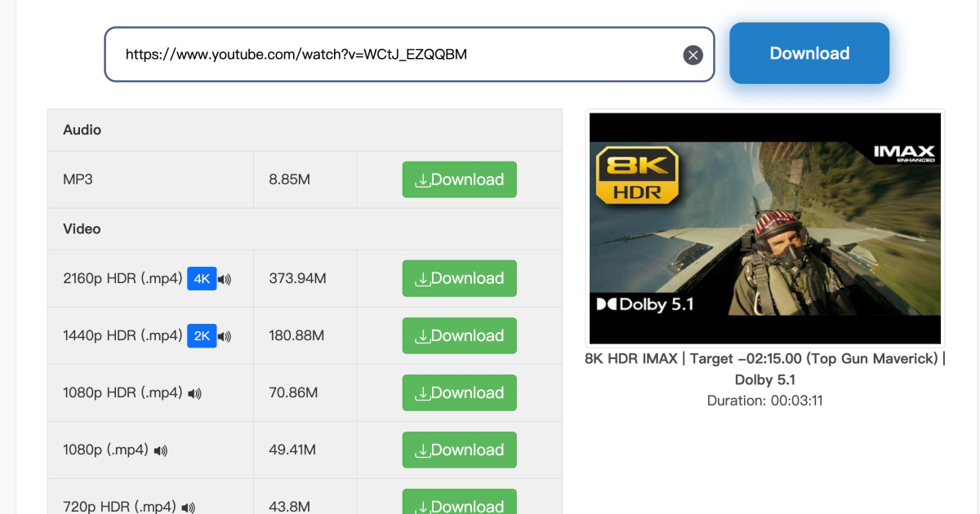The width and height of the screenshot is (980, 514).
Task: Click the 2160p HDR (.mp4) label
Action: pos(122,278)
